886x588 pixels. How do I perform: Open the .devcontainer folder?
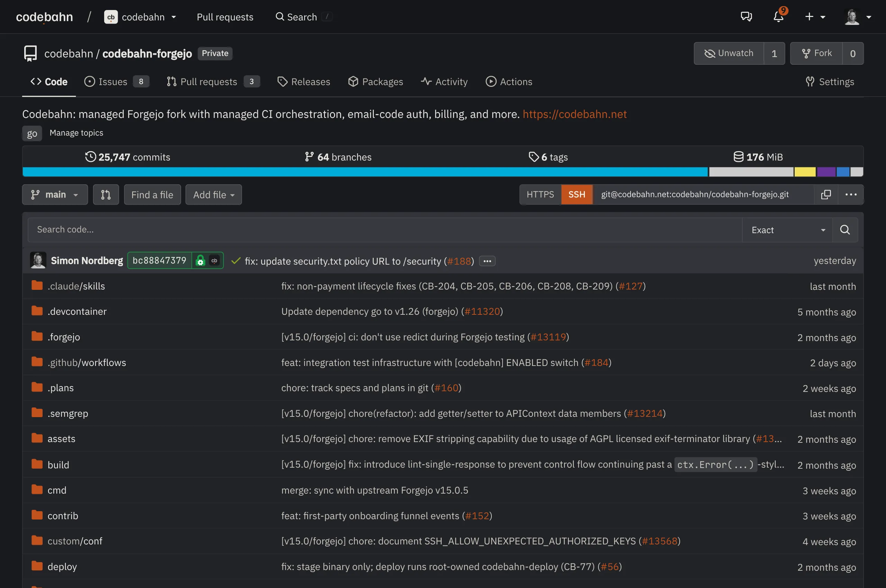pyautogui.click(x=77, y=311)
